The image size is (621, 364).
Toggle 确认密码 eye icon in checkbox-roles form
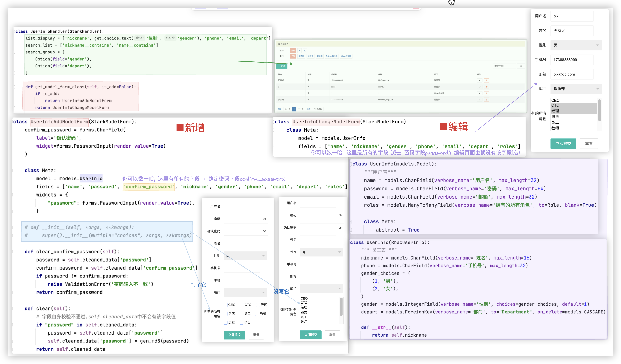(264, 231)
